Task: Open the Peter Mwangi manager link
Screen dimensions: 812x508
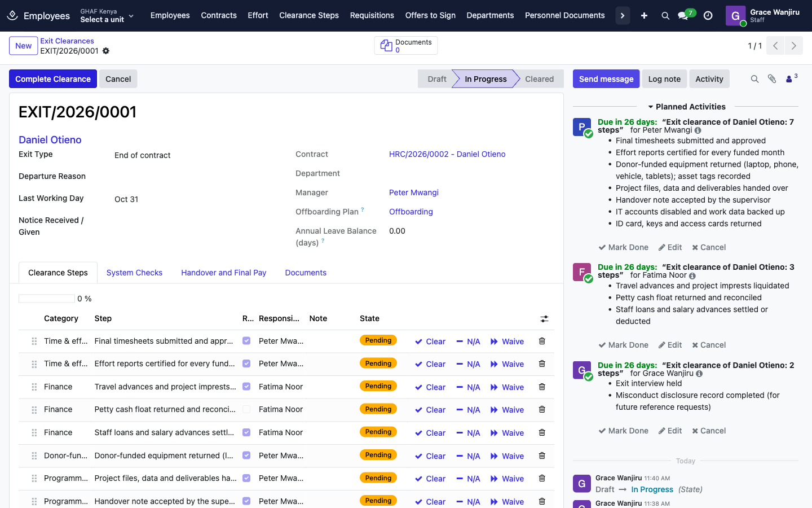Action: pos(414,192)
